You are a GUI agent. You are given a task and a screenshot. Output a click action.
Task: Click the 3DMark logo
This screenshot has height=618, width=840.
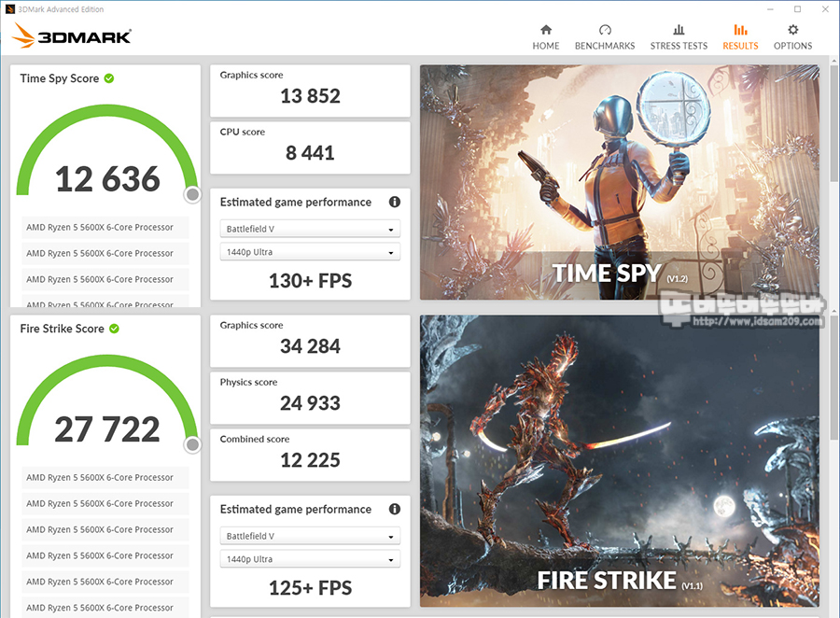[x=71, y=35]
